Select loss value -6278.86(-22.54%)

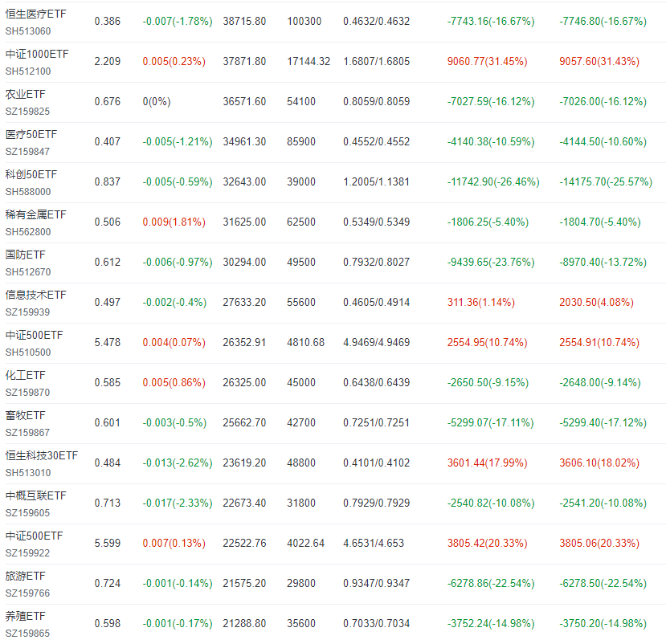click(491, 583)
